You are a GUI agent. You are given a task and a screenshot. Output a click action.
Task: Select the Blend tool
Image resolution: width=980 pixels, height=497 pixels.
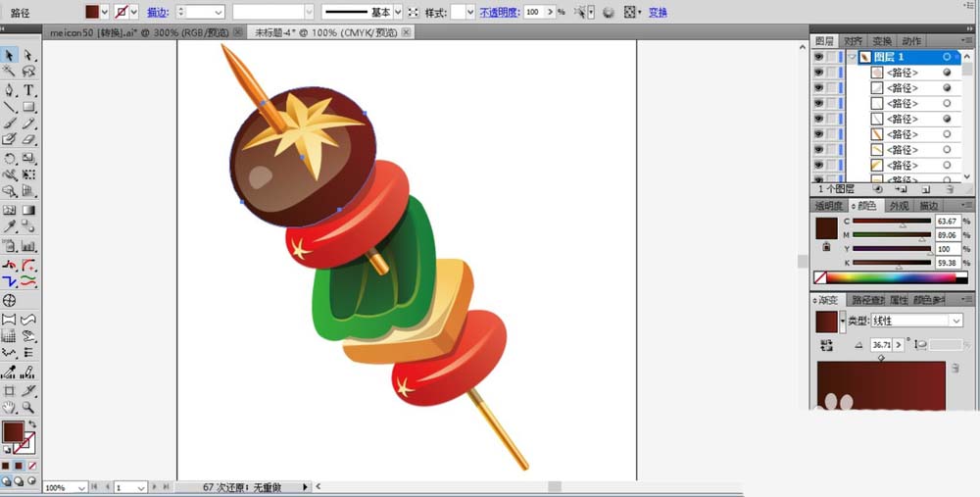28,226
